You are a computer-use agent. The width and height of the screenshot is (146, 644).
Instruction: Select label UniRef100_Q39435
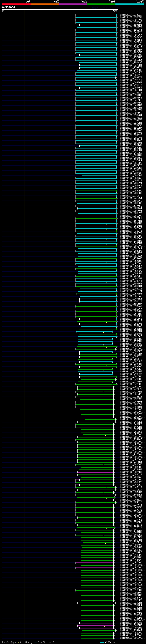[131, 125]
